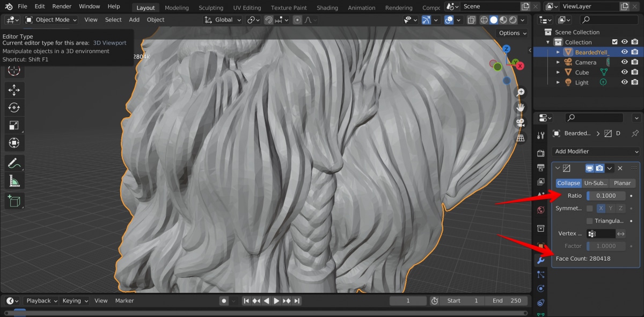Open the Rendering menu in the top bar
This screenshot has height=317, width=644.
[399, 7]
